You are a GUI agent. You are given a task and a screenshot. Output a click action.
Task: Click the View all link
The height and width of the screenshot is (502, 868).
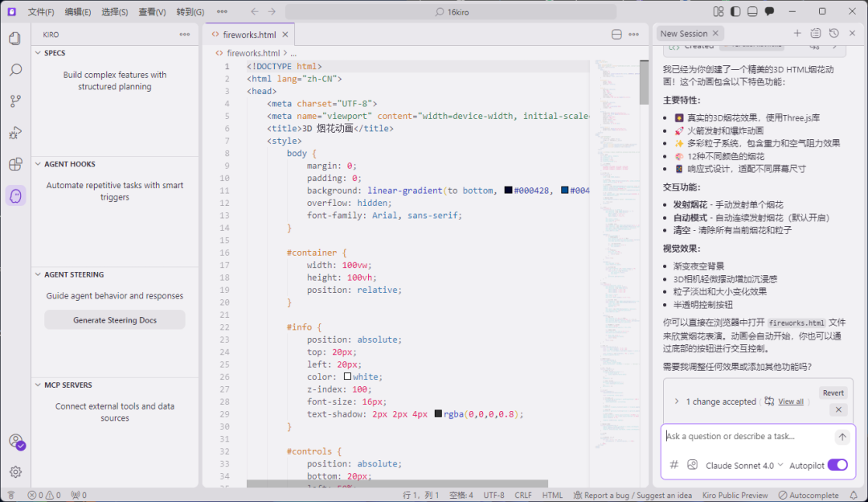click(790, 401)
